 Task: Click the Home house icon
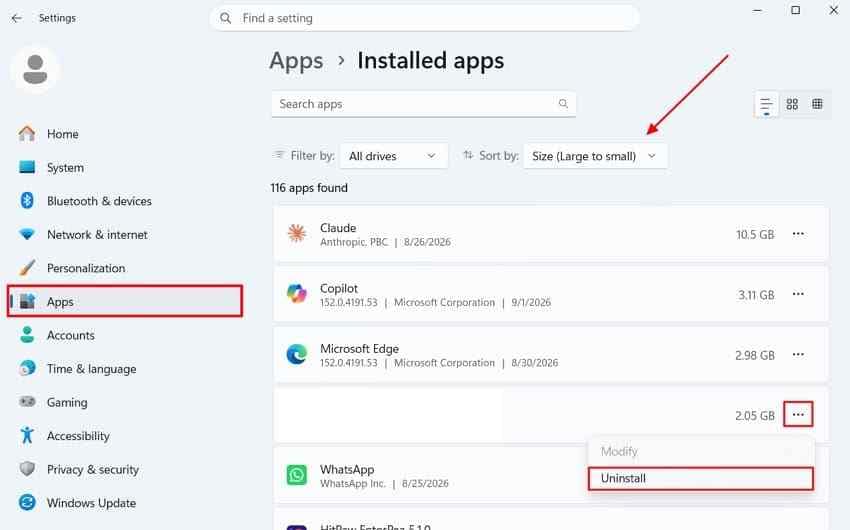pyautogui.click(x=27, y=133)
